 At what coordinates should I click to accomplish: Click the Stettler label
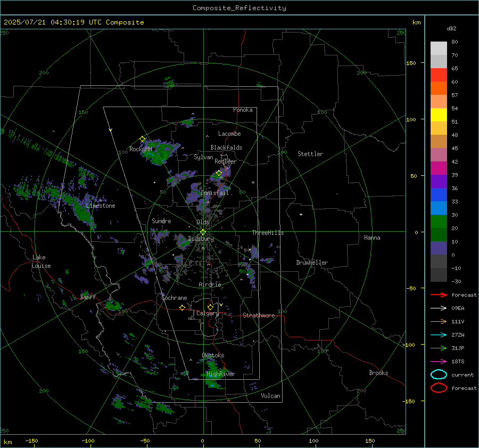click(310, 154)
